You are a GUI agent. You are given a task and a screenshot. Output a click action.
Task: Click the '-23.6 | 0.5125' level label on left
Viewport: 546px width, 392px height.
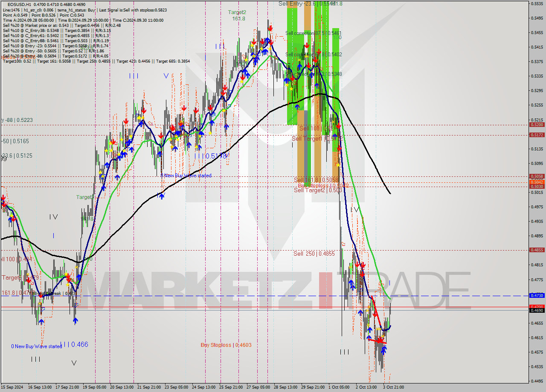coord(17,156)
